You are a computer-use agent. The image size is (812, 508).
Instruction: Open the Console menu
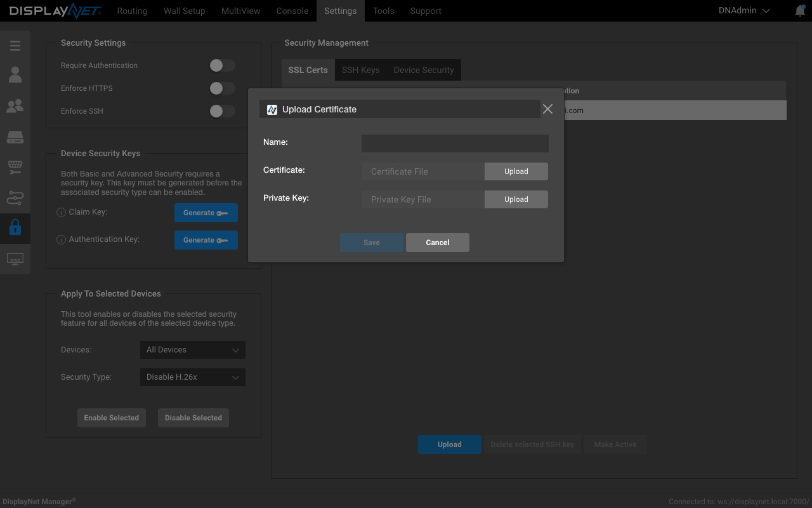click(292, 11)
